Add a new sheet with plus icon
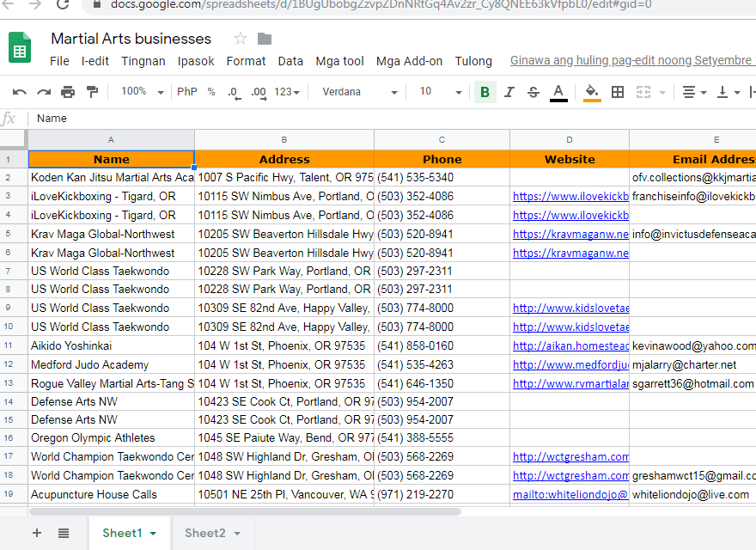This screenshot has width=756, height=550. pyautogui.click(x=36, y=533)
